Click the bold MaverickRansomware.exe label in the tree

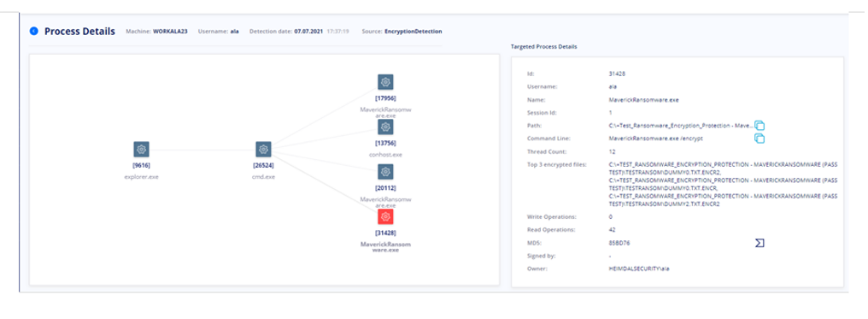pyautogui.click(x=386, y=247)
